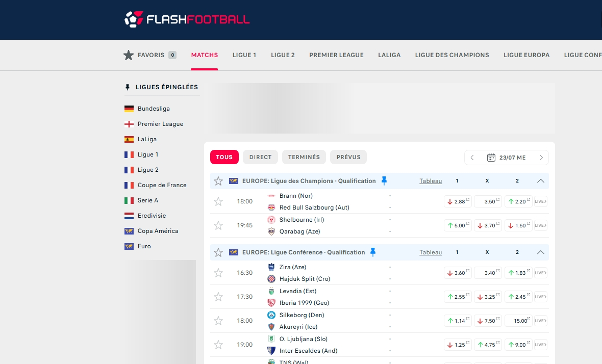Open Ligue 2 in pinned leagues
Viewport: 602px width, 364px height.
click(x=148, y=170)
